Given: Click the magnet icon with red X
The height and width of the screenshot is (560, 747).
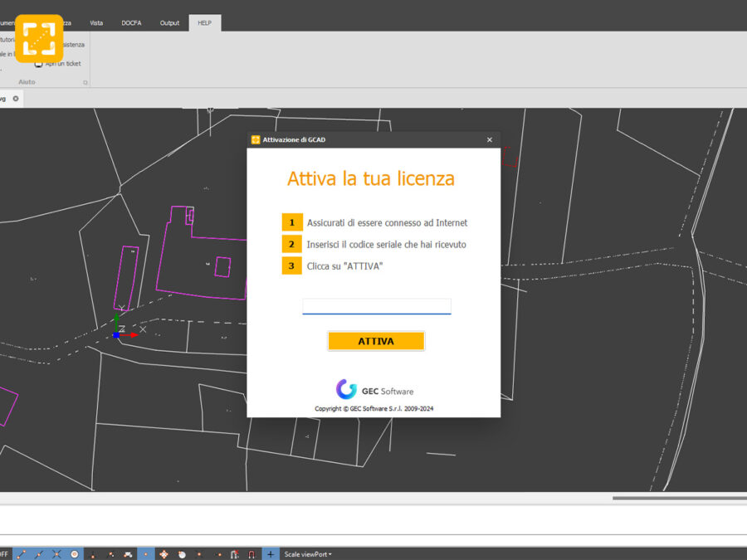Looking at the screenshot, I should [x=234, y=554].
